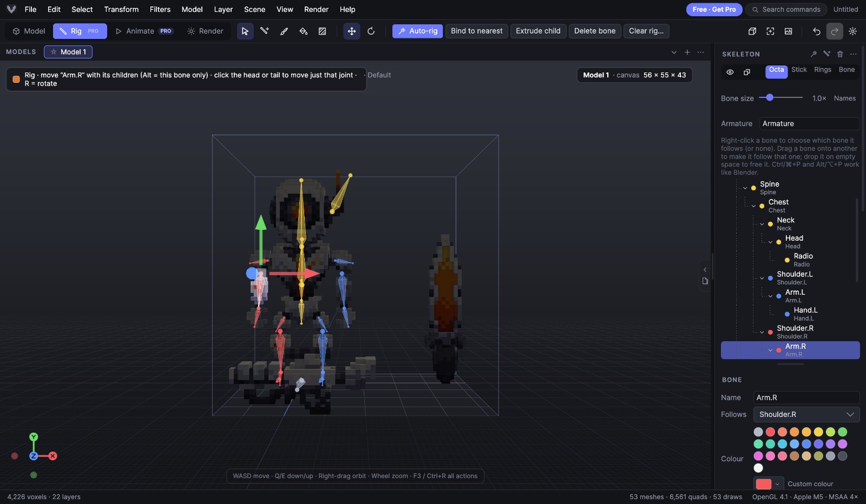Click the bone Name input field
The height and width of the screenshot is (504, 866).
point(806,397)
